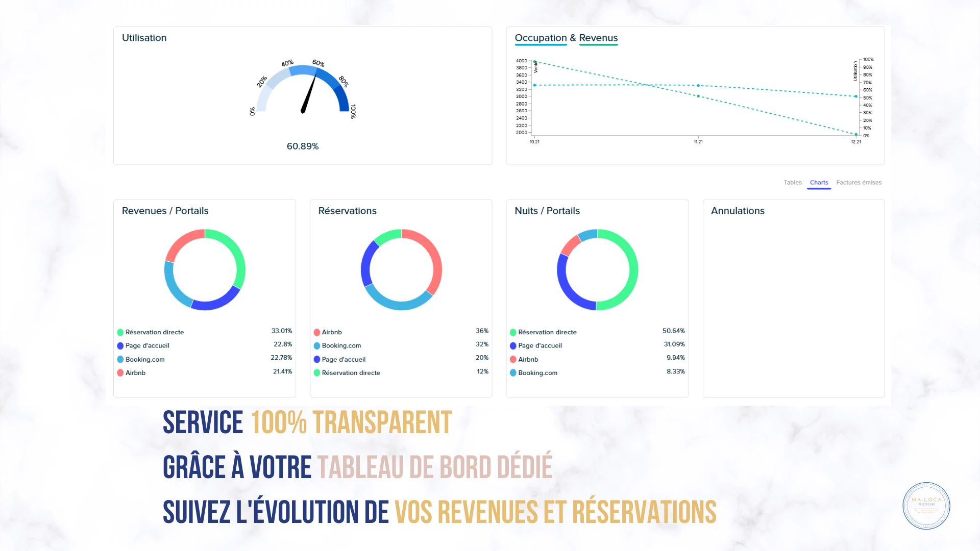Click Airbnb color dot in Nuits legend

[513, 359]
